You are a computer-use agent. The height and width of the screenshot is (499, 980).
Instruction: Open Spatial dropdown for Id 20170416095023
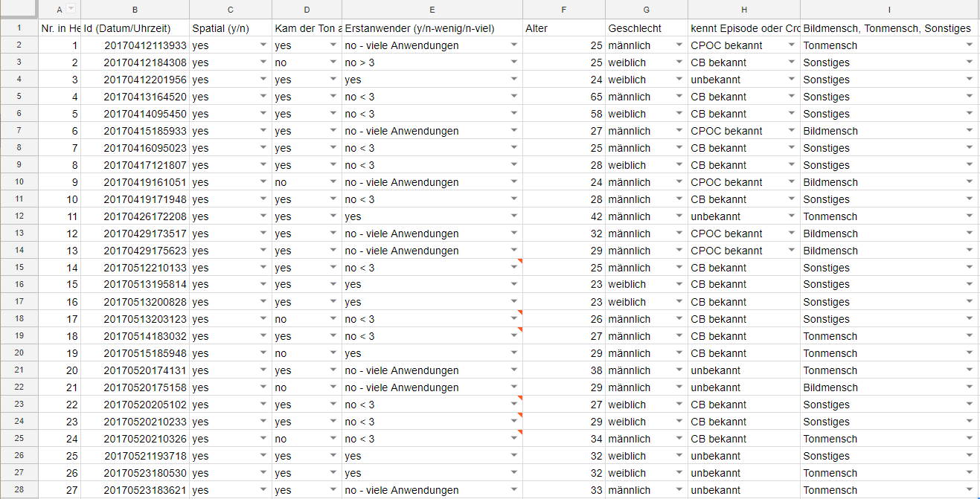click(263, 148)
